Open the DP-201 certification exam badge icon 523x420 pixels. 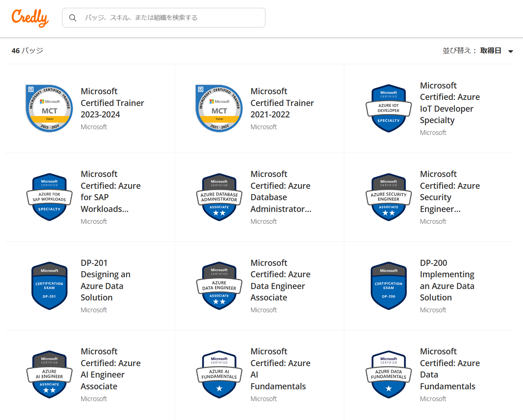[x=49, y=286]
